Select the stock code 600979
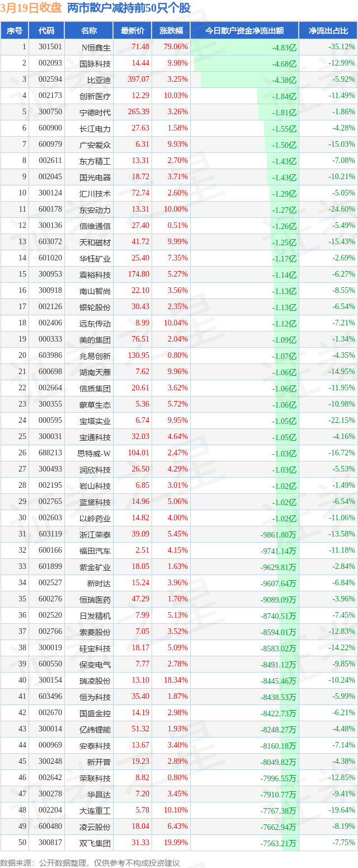This screenshot has width=358, height=868. 50,144
